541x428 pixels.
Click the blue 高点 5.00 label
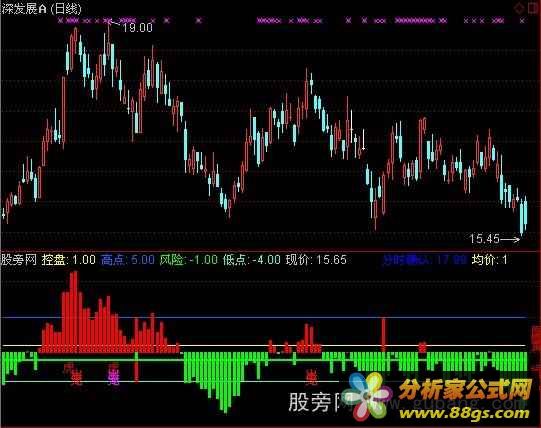pyautogui.click(x=128, y=260)
